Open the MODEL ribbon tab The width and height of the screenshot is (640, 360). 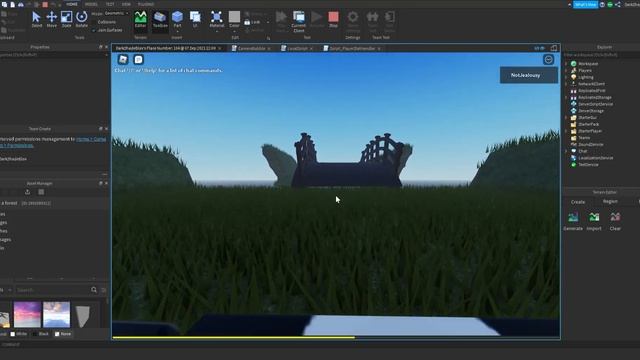[91, 4]
